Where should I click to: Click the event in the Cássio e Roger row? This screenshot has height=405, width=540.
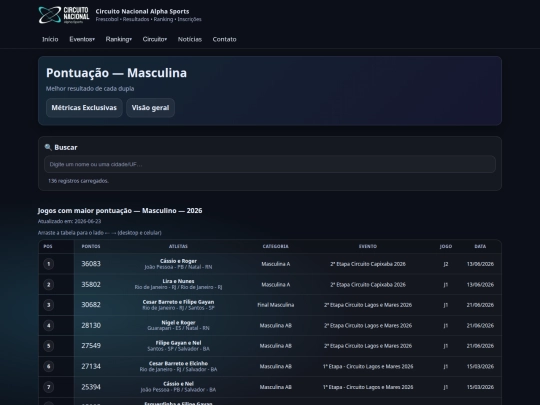[368, 264]
